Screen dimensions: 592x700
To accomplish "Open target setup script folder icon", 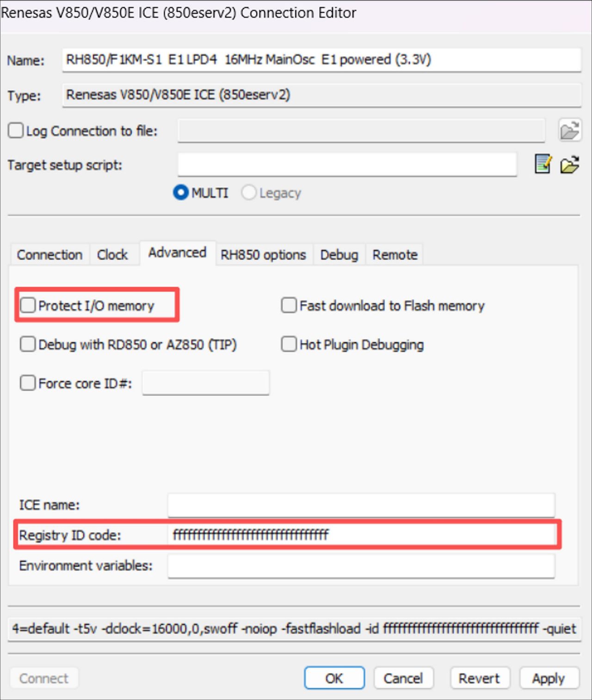I will pyautogui.click(x=570, y=164).
